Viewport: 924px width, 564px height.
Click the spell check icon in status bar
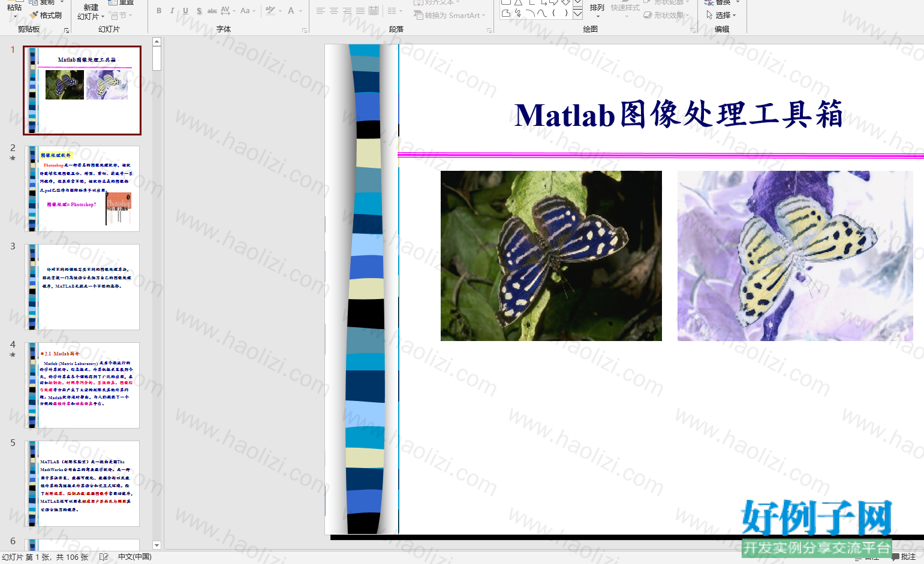[104, 557]
